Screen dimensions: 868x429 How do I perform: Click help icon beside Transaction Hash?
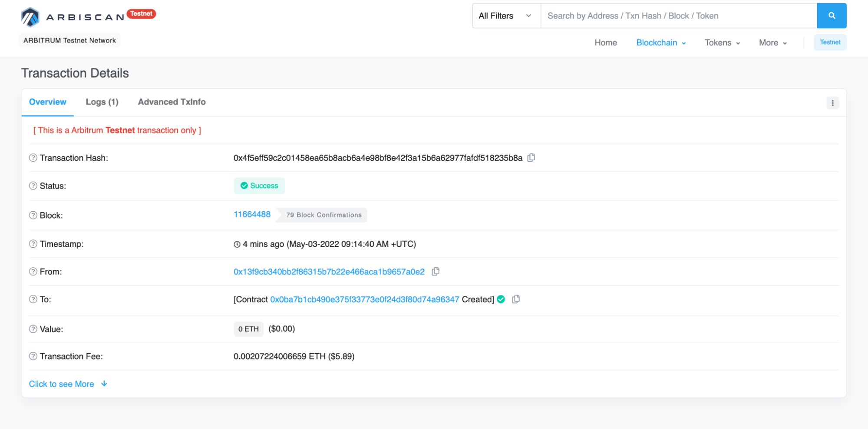pos(33,158)
